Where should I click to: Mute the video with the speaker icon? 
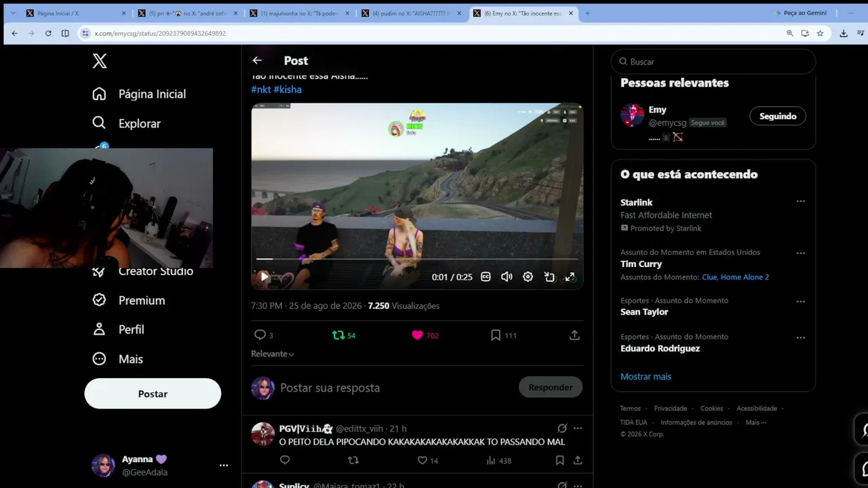click(x=507, y=277)
